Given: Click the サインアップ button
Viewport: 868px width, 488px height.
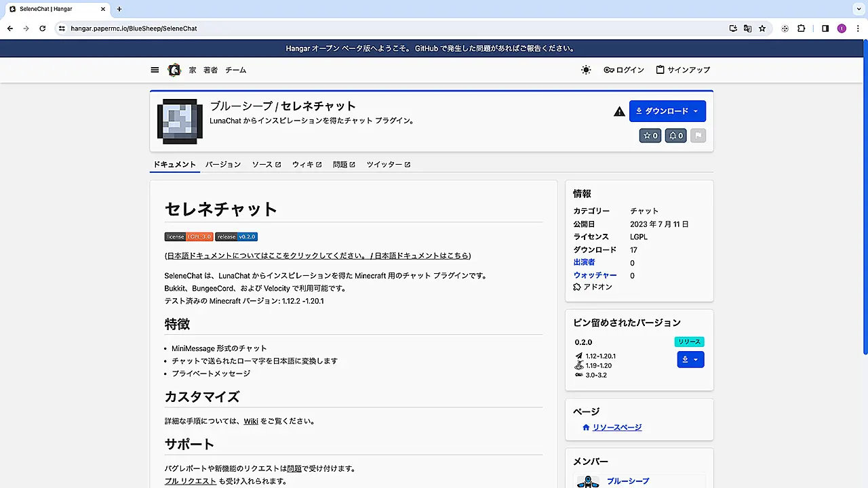Looking at the screenshot, I should (x=683, y=70).
